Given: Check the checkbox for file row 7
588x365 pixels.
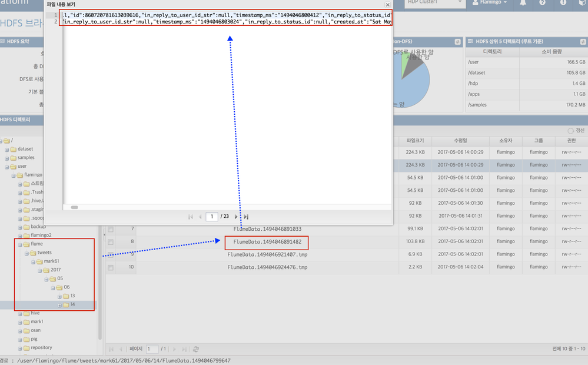Looking at the screenshot, I should tap(110, 229).
